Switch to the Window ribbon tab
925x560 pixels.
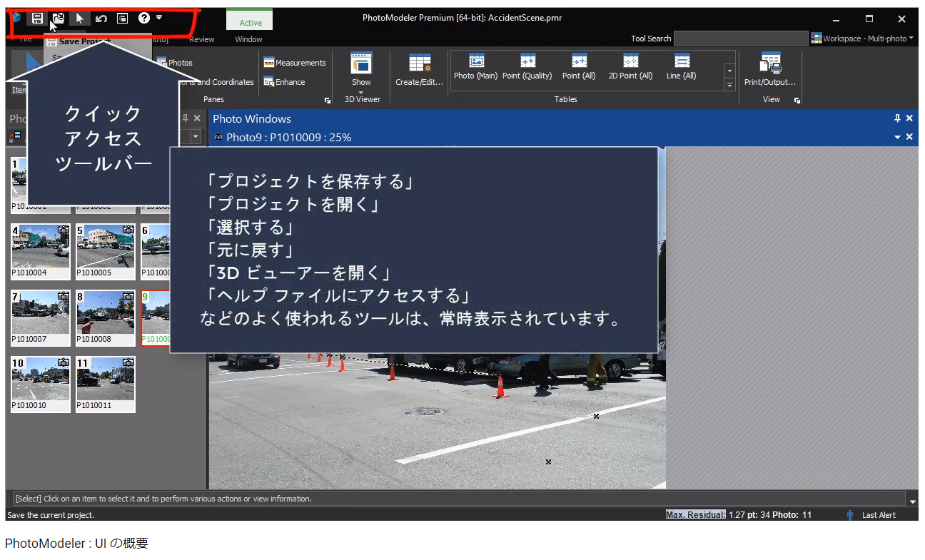[248, 39]
